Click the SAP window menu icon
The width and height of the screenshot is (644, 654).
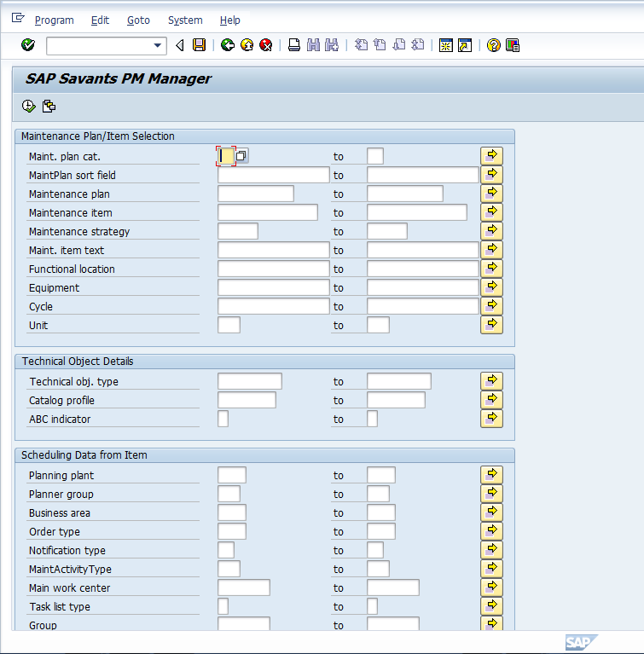[x=18, y=18]
